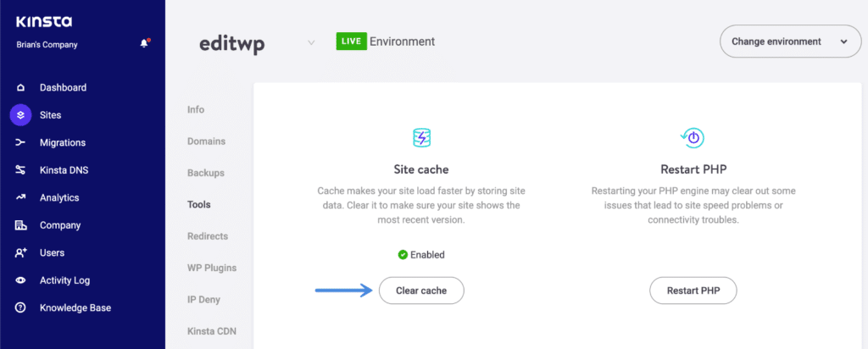
Task: Switch to the Backups tab
Action: [206, 173]
